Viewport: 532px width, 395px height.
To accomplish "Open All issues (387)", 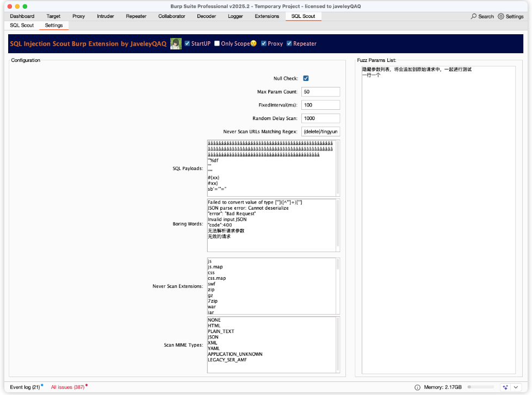I will coord(67,387).
